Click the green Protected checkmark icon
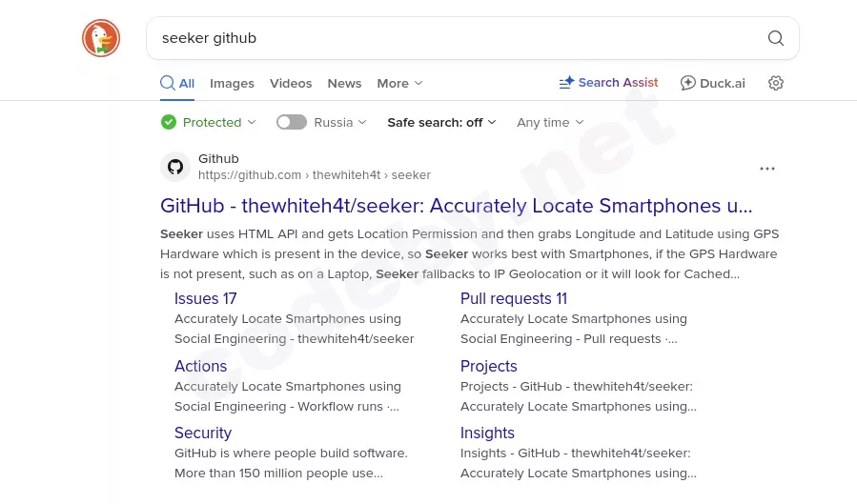The height and width of the screenshot is (504, 857). click(x=169, y=122)
